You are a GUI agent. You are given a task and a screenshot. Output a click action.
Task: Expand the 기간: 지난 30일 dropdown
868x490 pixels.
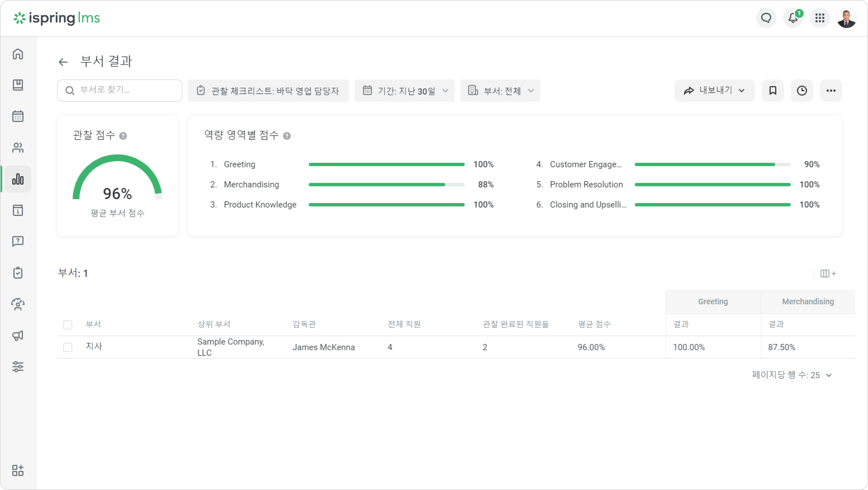pyautogui.click(x=404, y=91)
